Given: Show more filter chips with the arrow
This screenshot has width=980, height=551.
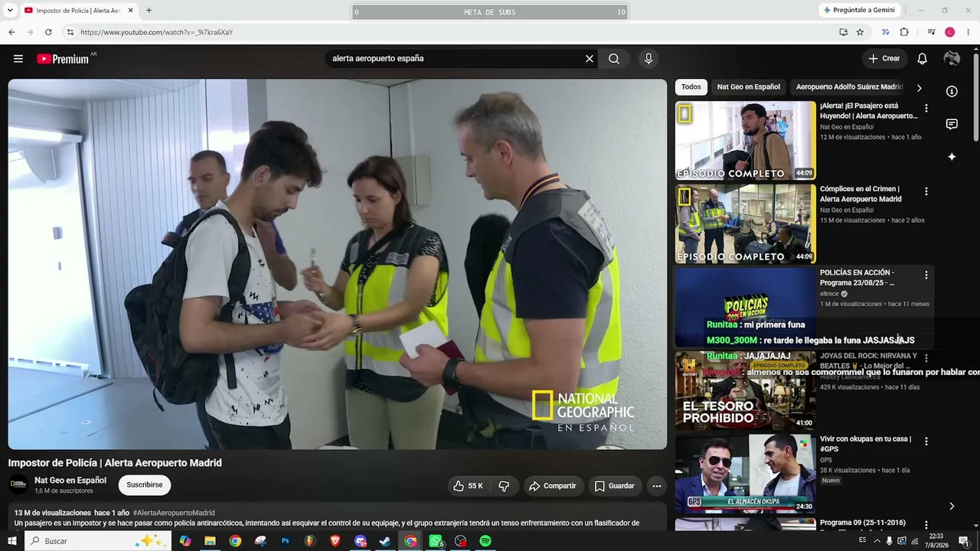Looking at the screenshot, I should click(x=919, y=88).
